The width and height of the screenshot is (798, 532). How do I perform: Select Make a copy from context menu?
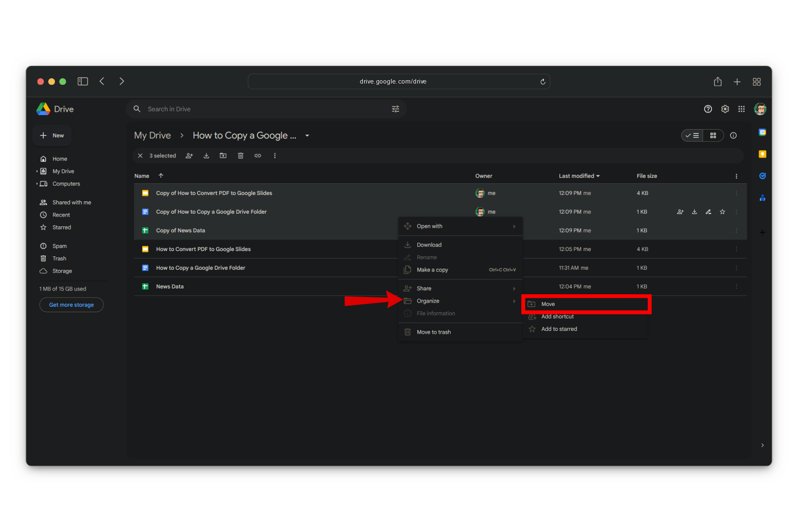coord(432,270)
